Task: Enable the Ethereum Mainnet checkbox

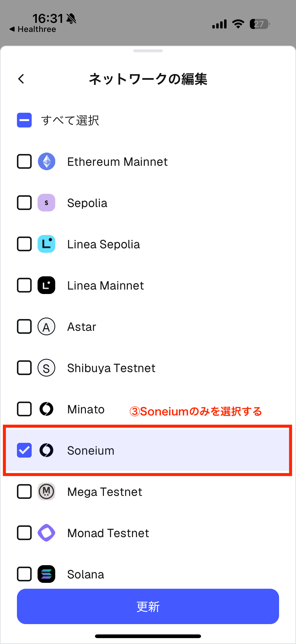Action: [24, 162]
